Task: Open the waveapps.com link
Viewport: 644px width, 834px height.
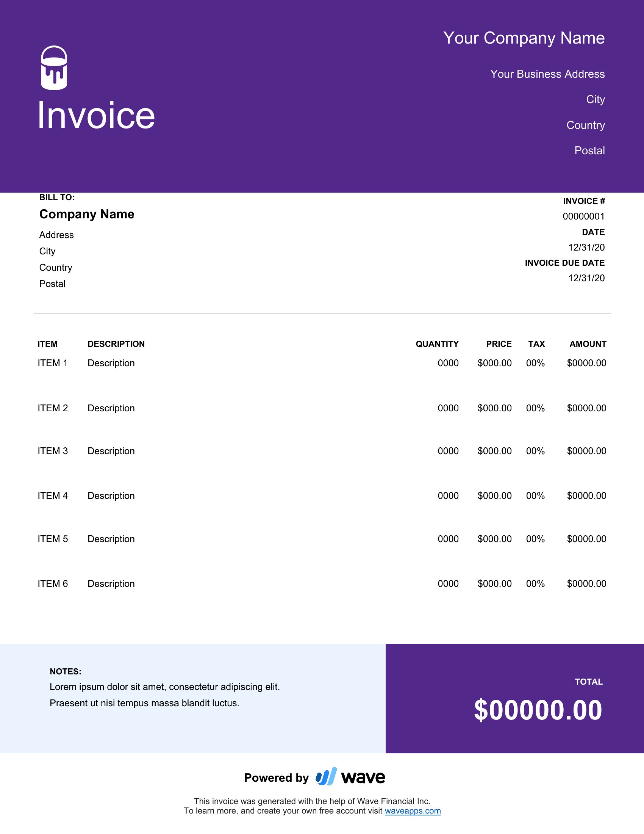Action: (413, 811)
